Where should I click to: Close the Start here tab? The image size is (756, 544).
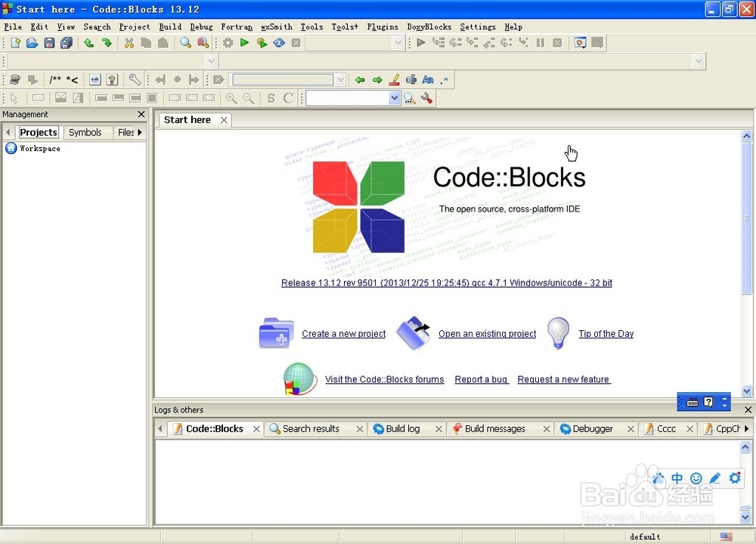coord(224,120)
